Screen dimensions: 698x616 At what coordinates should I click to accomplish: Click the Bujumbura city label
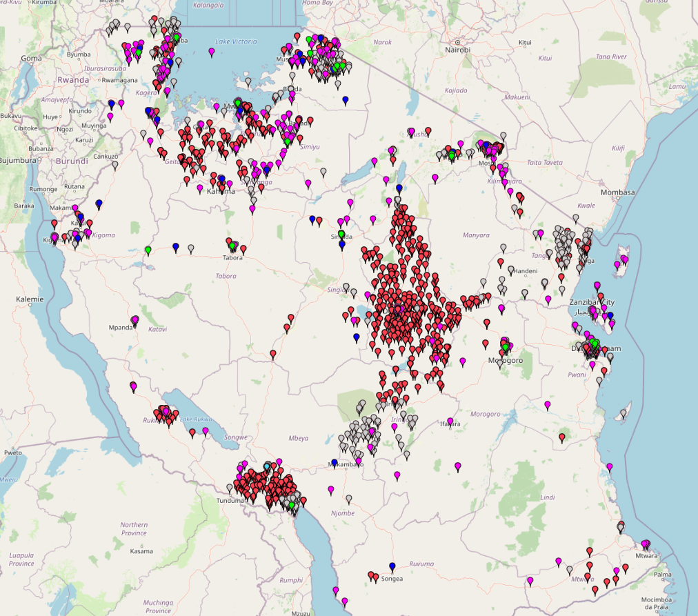point(17,160)
